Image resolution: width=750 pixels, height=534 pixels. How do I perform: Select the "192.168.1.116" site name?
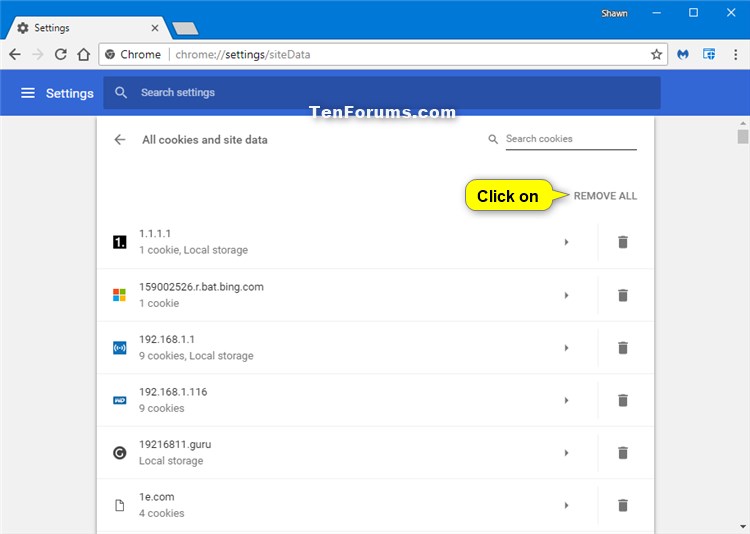click(x=173, y=392)
